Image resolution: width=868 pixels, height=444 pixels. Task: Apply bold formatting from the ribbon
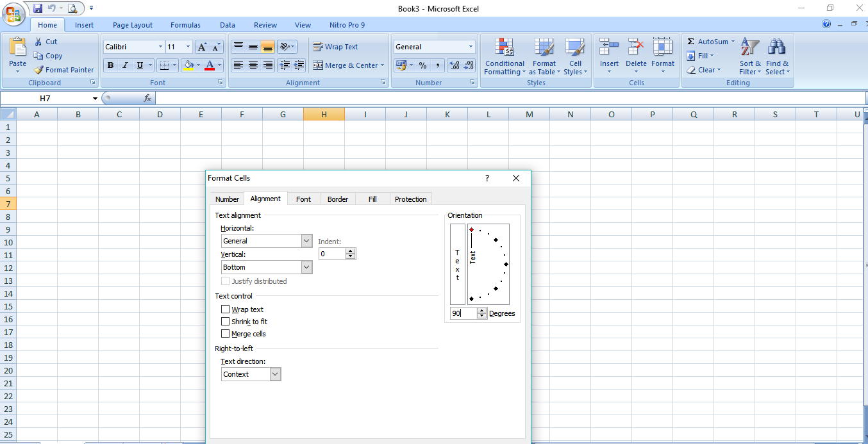click(110, 65)
